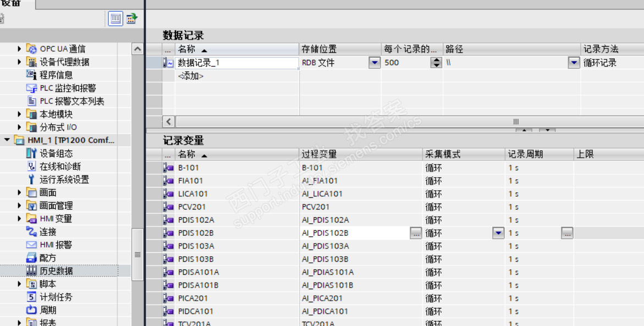Click the 存储位置 column header

(x=340, y=49)
